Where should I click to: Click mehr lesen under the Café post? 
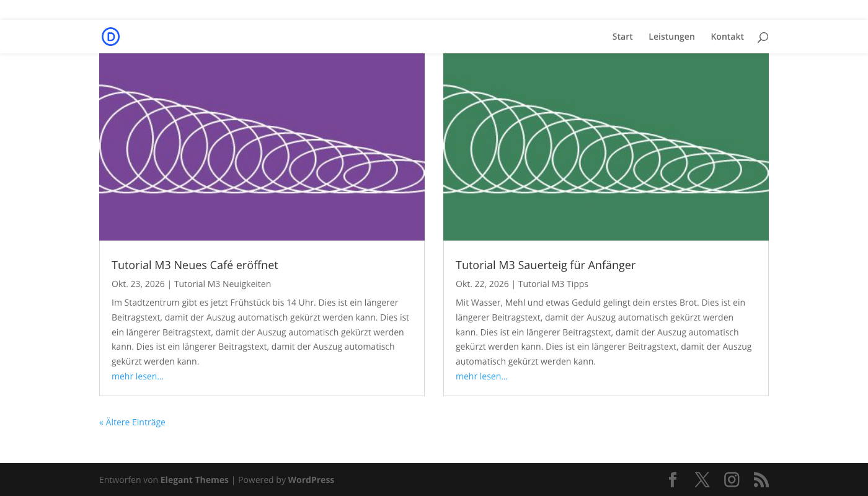(138, 376)
